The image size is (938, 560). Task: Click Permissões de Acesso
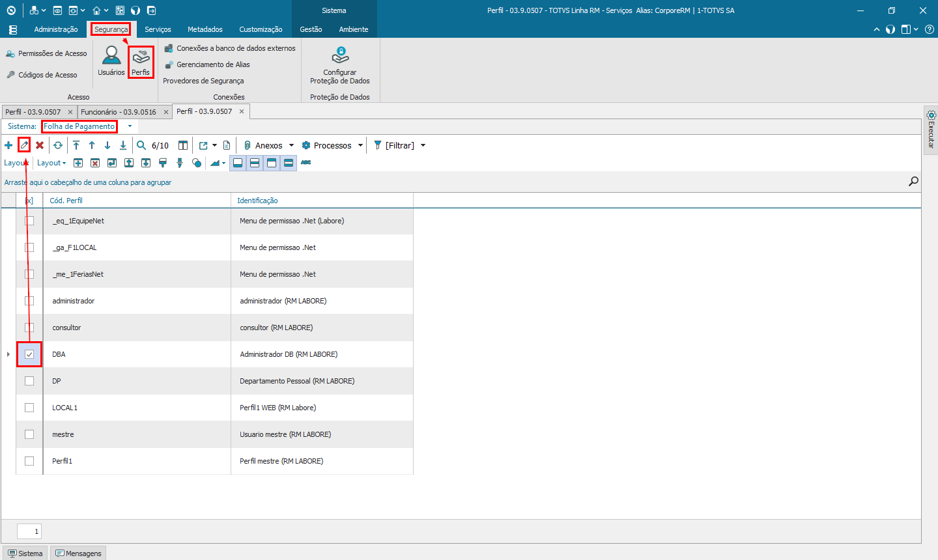pyautogui.click(x=46, y=53)
